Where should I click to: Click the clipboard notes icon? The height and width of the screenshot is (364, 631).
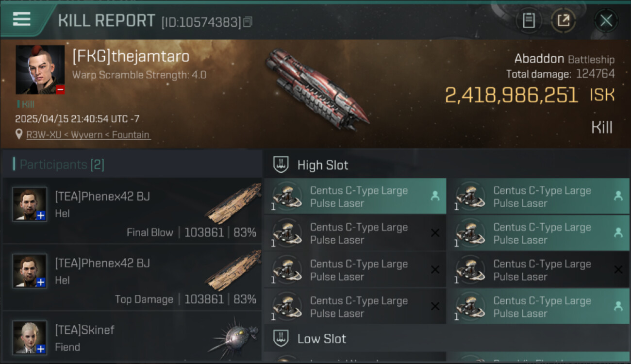click(x=528, y=20)
